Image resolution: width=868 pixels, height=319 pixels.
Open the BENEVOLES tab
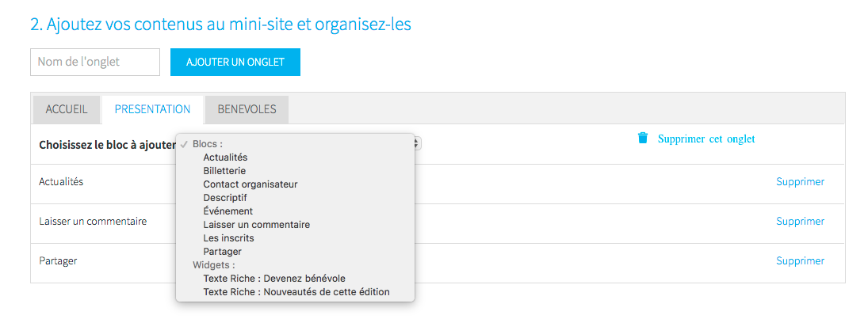click(247, 109)
